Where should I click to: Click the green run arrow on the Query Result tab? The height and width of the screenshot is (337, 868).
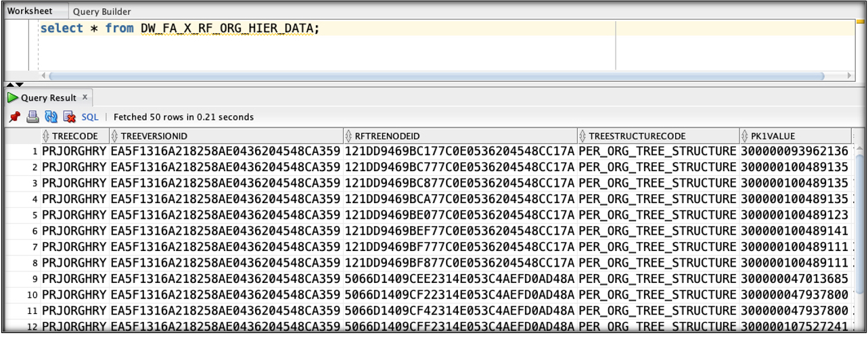click(13, 98)
